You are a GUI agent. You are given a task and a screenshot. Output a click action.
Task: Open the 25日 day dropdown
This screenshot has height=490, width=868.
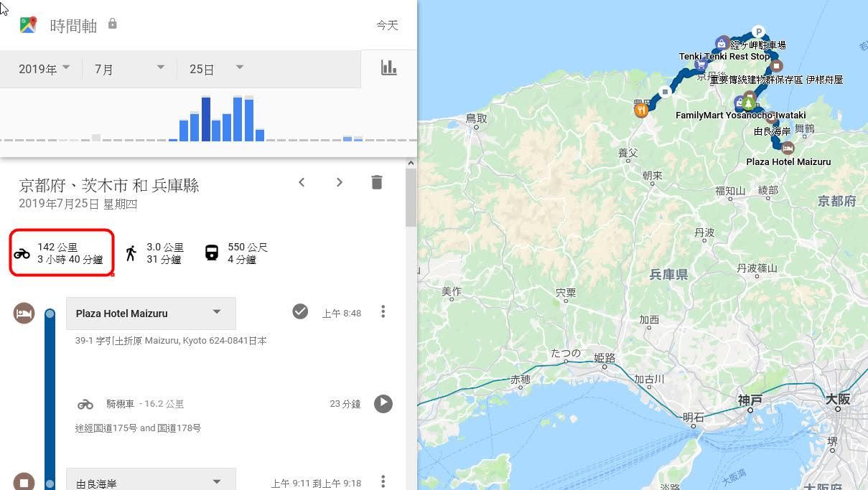(215, 69)
